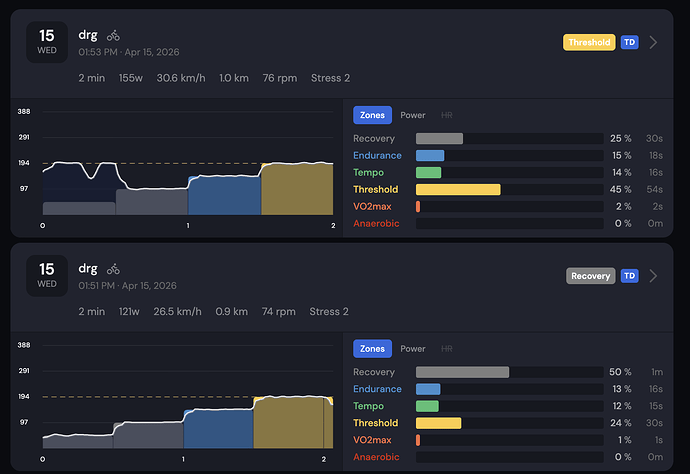Switch to the Power tab in the second card
The height and width of the screenshot is (474, 690).
click(413, 349)
